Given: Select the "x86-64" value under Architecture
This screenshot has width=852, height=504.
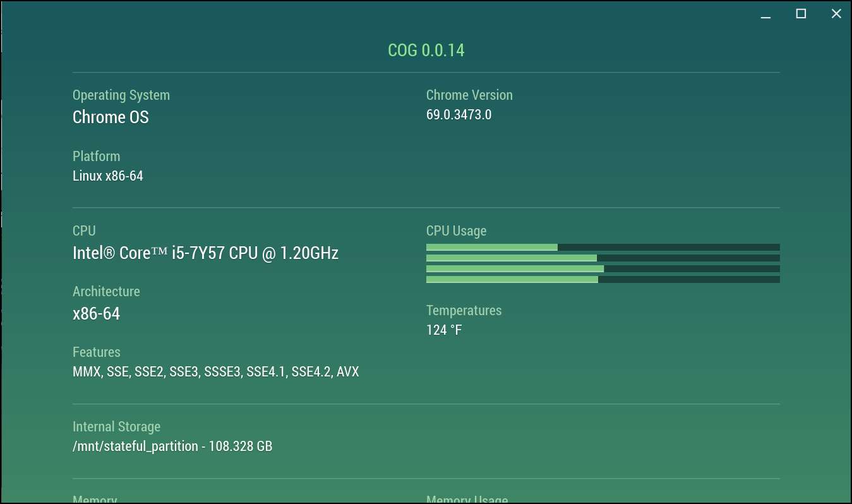Looking at the screenshot, I should (x=96, y=314).
